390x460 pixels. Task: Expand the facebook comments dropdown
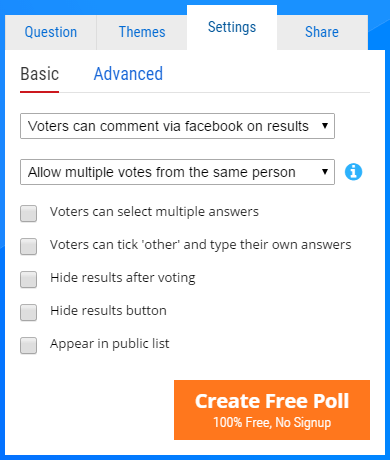coord(177,126)
